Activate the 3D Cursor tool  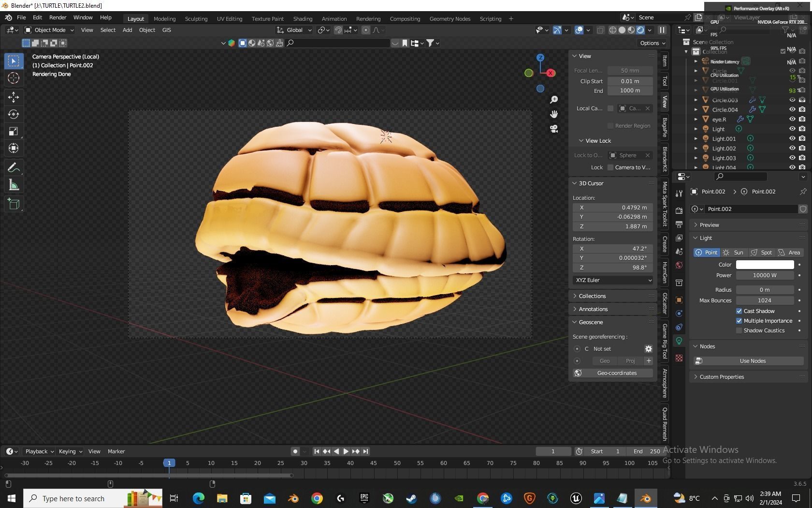click(x=14, y=78)
